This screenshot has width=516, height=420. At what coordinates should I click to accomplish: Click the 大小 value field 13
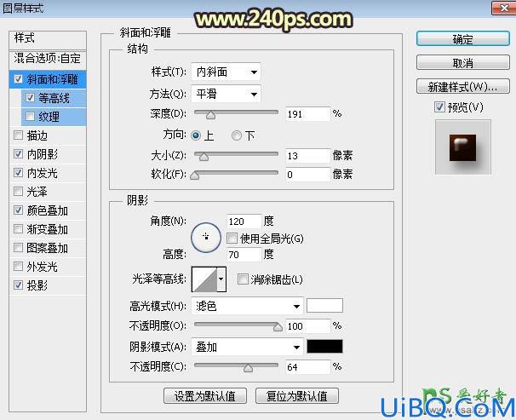click(x=307, y=156)
